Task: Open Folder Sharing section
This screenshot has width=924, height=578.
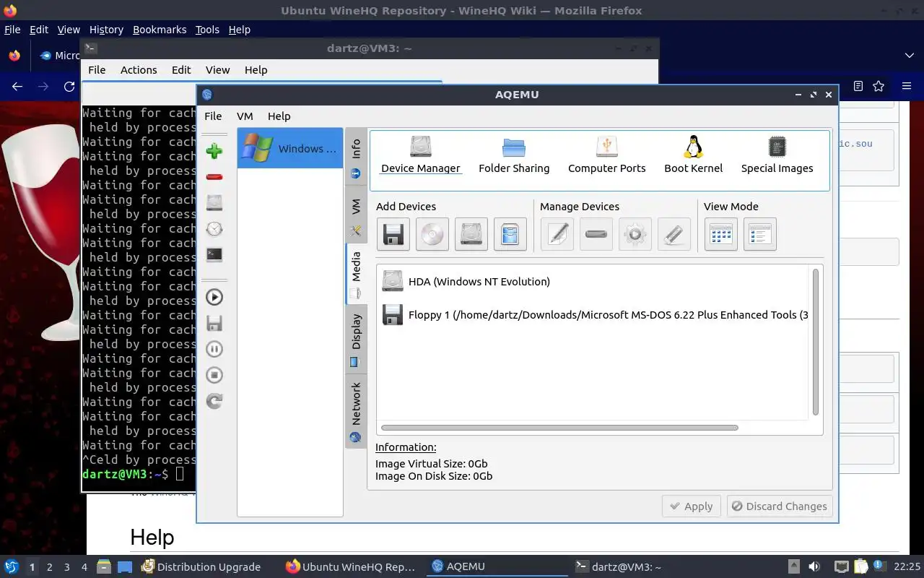Action: [x=514, y=155]
